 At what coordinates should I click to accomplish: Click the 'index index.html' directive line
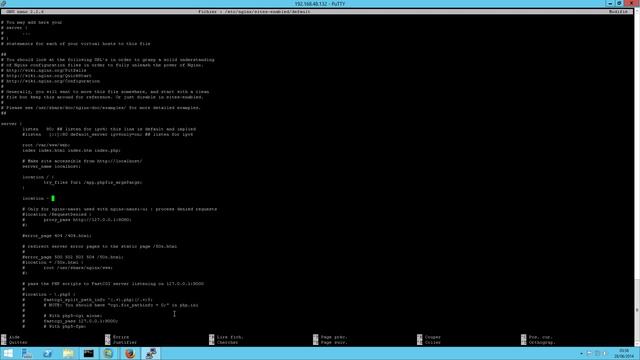(71, 150)
